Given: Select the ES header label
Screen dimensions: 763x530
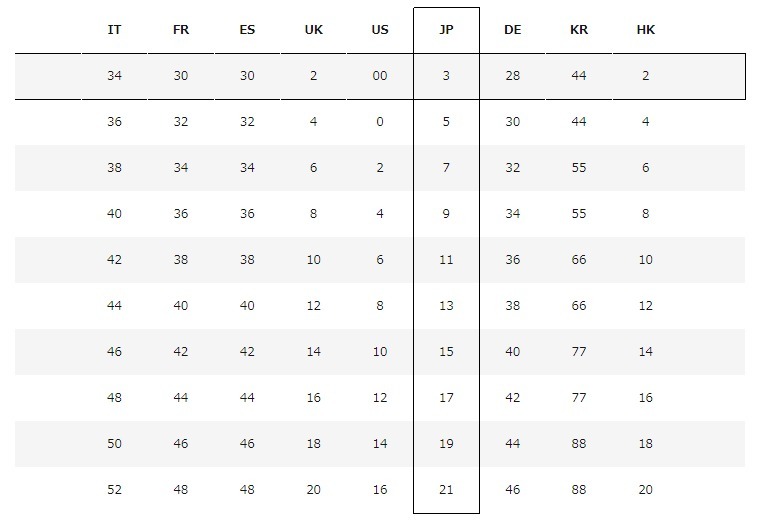Looking at the screenshot, I should point(247,30).
